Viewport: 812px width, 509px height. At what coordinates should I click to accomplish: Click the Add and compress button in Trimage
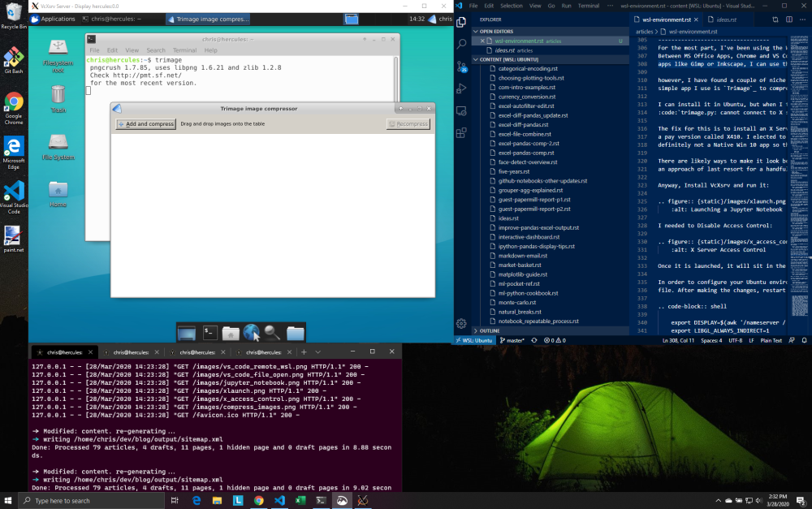click(x=145, y=123)
